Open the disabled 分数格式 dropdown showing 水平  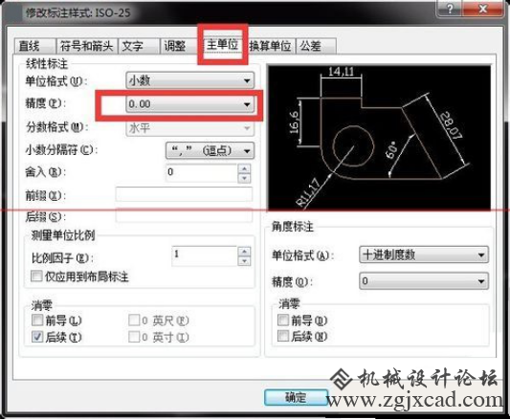190,128
